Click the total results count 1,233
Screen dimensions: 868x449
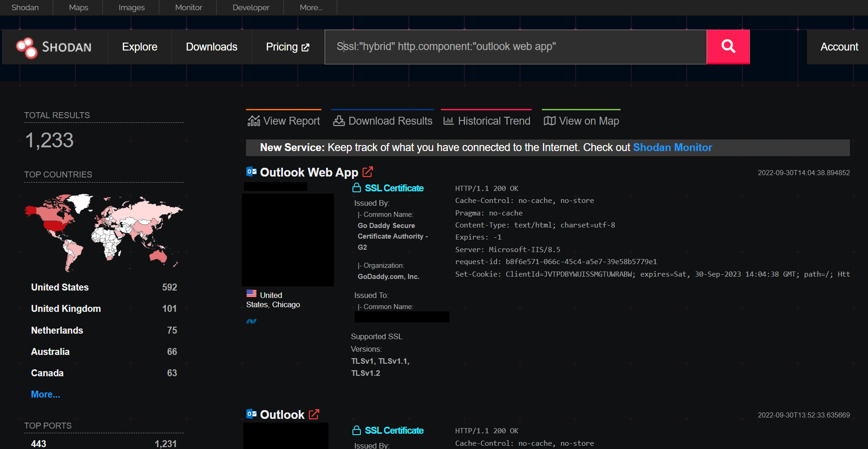(49, 140)
